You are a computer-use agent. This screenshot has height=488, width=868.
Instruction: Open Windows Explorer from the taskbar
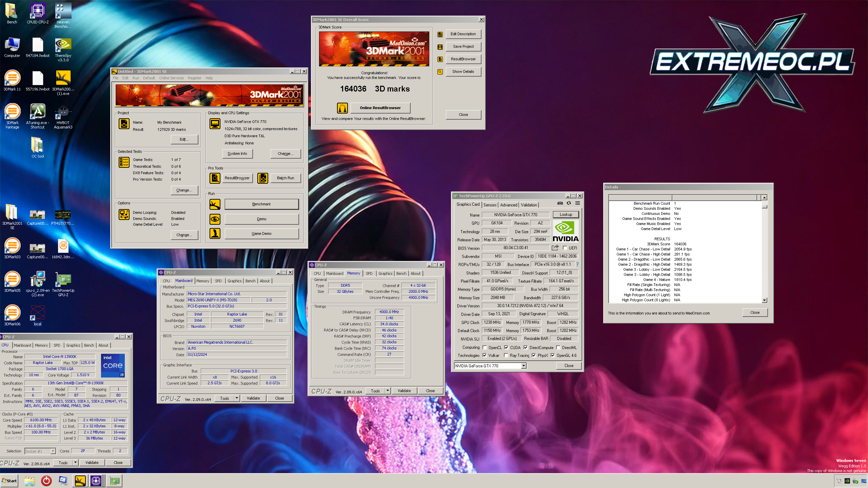[29, 481]
